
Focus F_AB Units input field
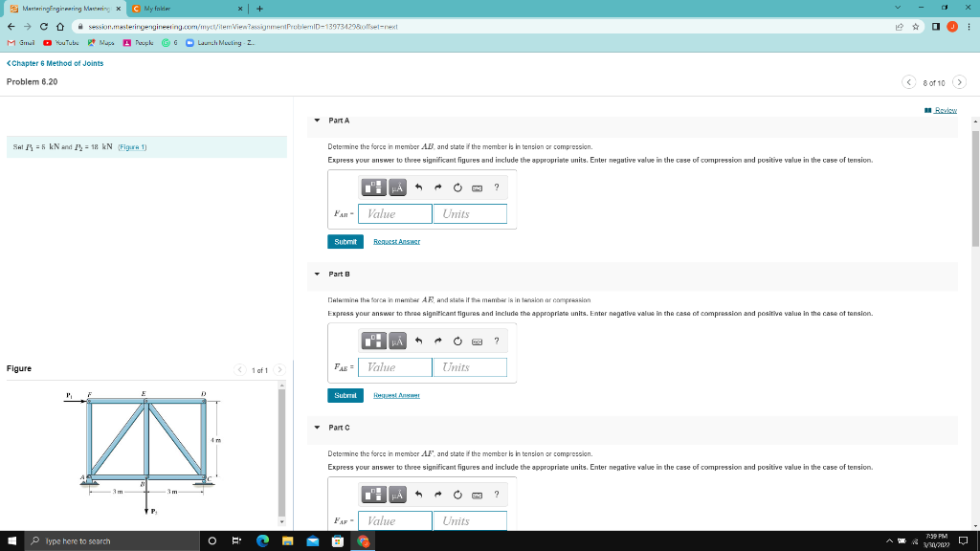point(470,213)
